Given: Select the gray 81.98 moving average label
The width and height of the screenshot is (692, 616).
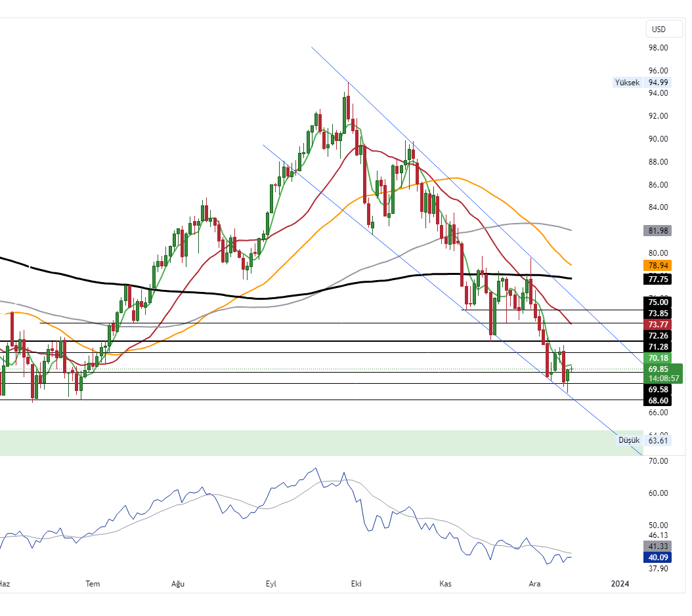Looking at the screenshot, I should (x=658, y=231).
